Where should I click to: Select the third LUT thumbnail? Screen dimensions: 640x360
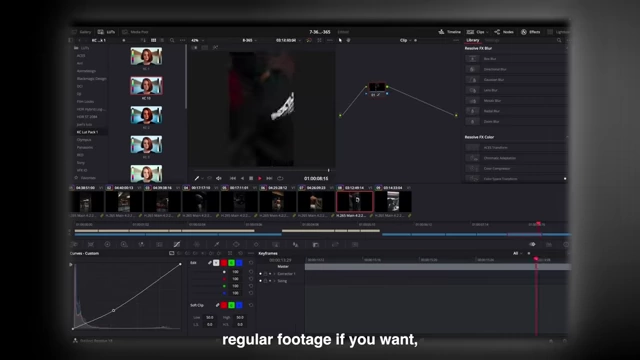[146, 115]
